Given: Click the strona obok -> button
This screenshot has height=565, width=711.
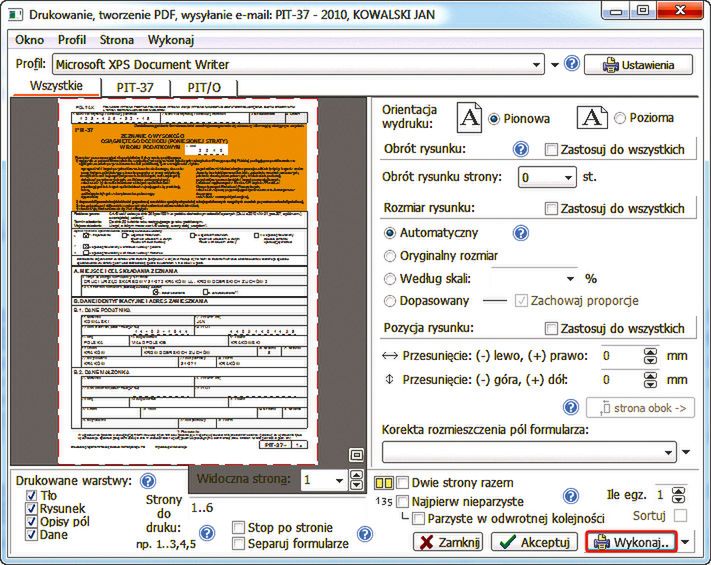Looking at the screenshot, I should [x=640, y=408].
